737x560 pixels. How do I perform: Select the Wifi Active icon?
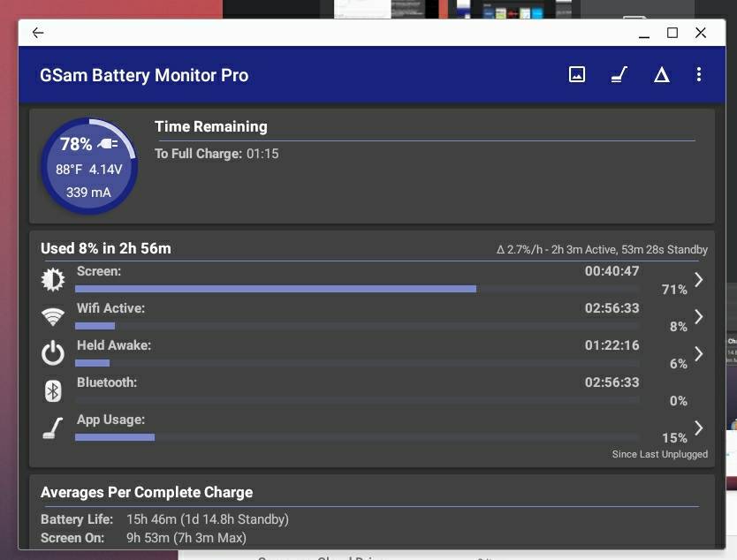(53, 317)
